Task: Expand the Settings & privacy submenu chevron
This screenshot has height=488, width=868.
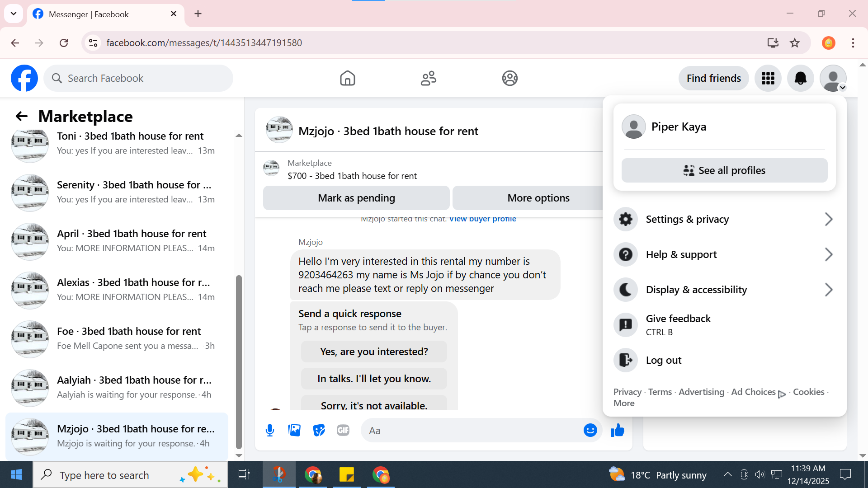Action: point(828,219)
